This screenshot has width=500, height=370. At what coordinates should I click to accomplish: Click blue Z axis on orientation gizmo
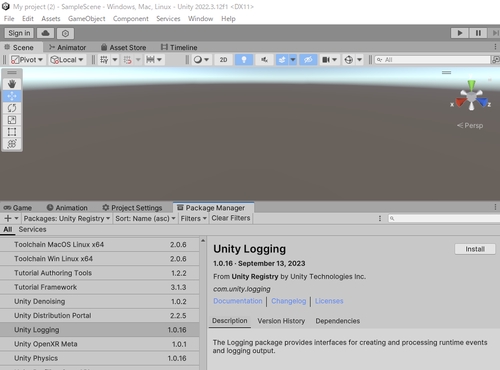[x=482, y=102]
